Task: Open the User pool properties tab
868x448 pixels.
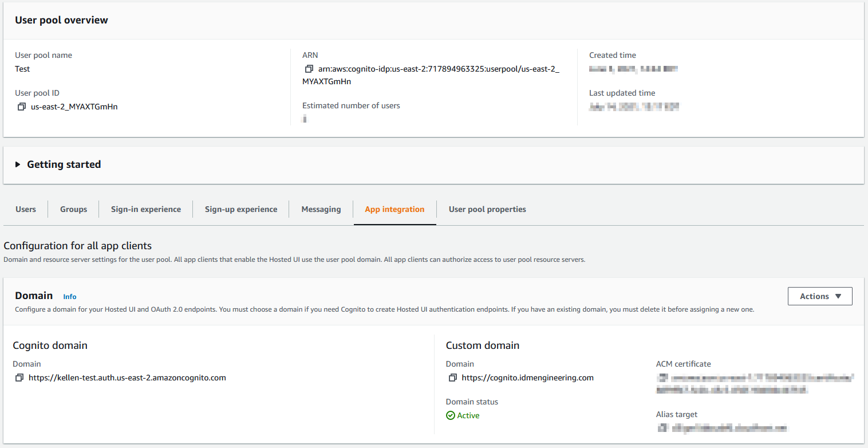Action: [487, 209]
